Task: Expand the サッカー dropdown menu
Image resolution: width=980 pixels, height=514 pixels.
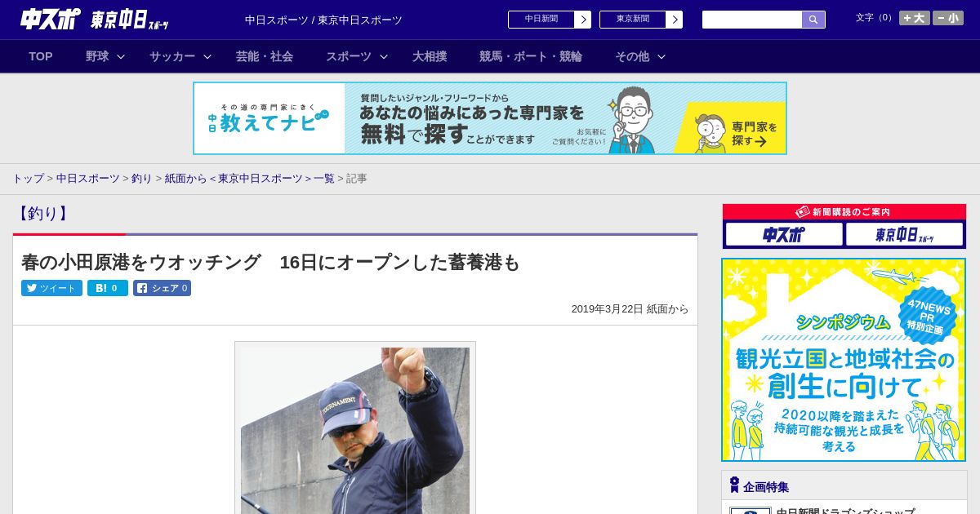Action: (180, 56)
